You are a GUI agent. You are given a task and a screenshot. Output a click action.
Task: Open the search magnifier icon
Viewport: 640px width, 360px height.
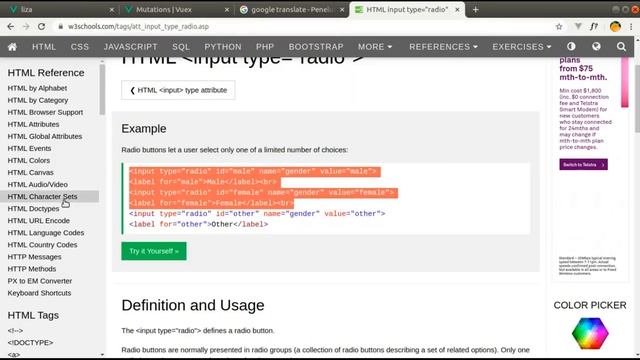click(621, 47)
